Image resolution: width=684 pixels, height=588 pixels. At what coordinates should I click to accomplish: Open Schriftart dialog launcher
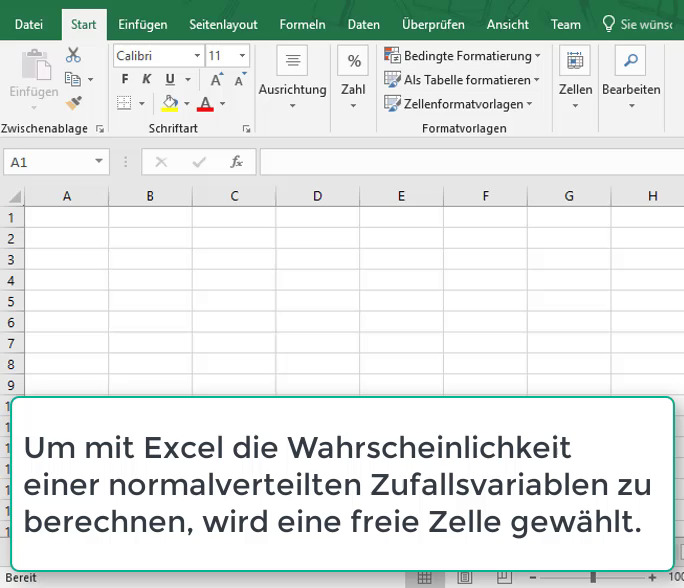(x=247, y=129)
